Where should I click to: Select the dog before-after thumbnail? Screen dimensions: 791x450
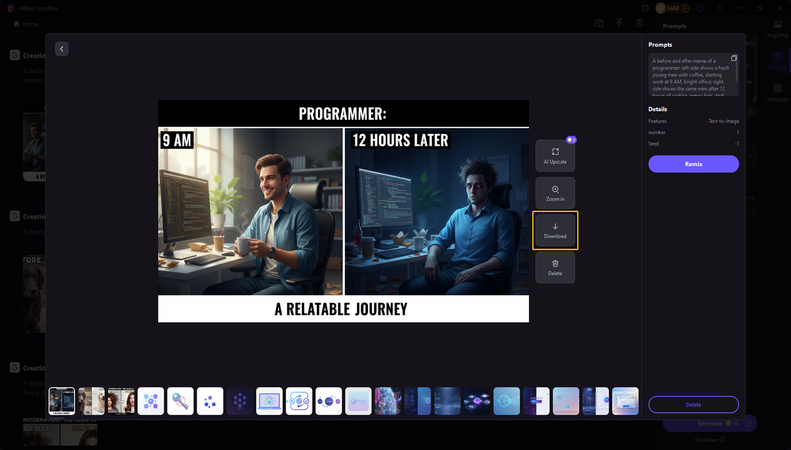coord(91,401)
